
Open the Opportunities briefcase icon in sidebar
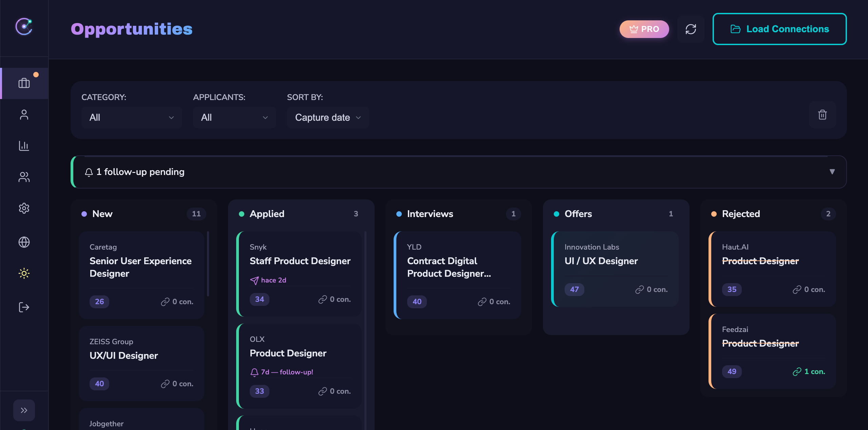(24, 83)
